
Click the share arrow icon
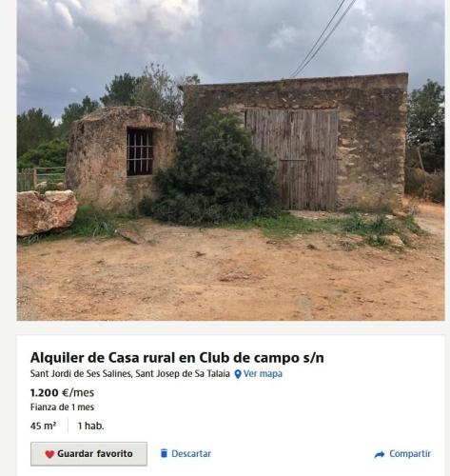[x=380, y=454]
